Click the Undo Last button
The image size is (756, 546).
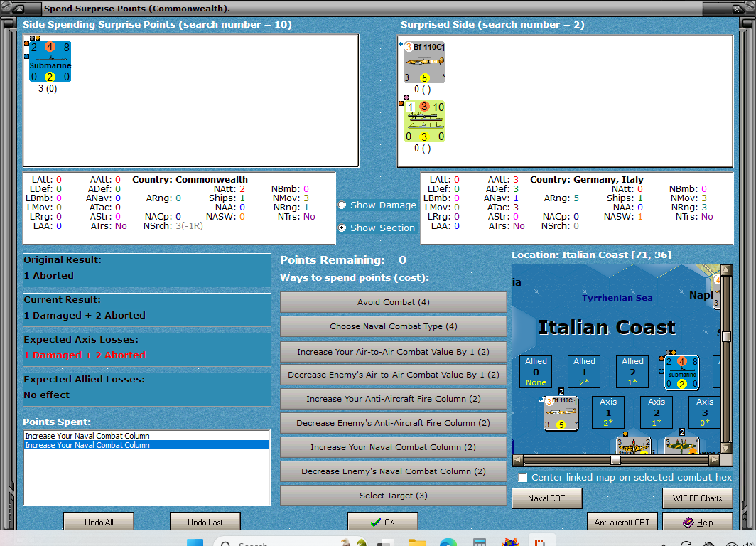point(205,521)
